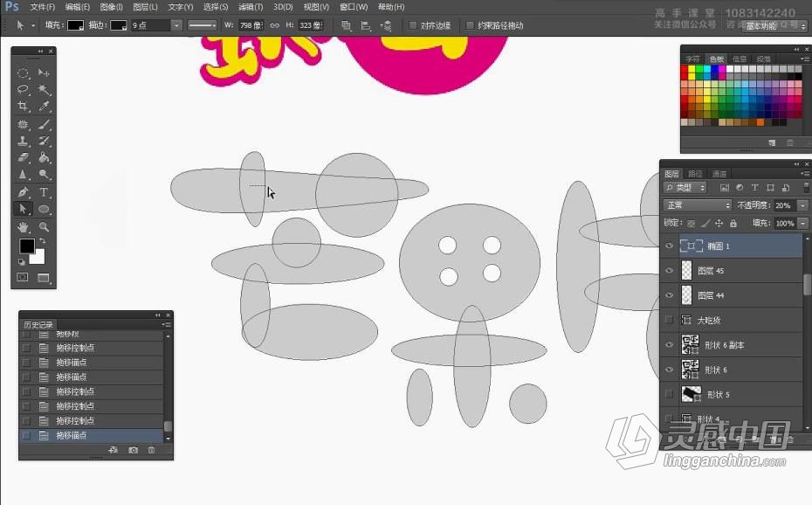This screenshot has height=505, width=812.
Task: Open the tool preset picker arrow
Action: (33, 25)
